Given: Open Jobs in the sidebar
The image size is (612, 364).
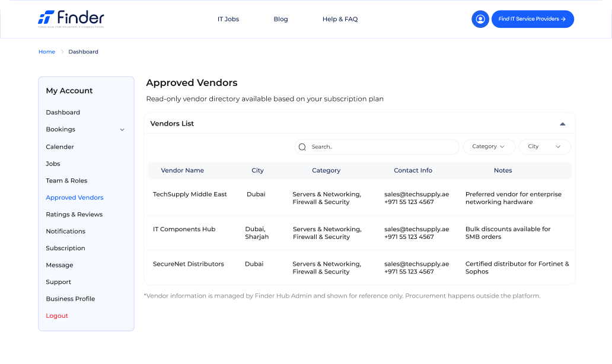Looking at the screenshot, I should [x=53, y=164].
